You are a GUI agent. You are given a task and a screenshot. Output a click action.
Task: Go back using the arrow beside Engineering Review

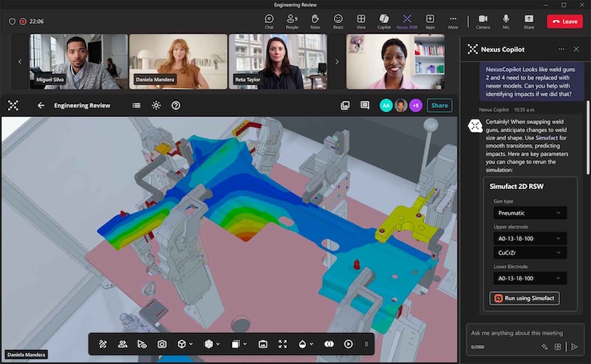[x=41, y=106]
